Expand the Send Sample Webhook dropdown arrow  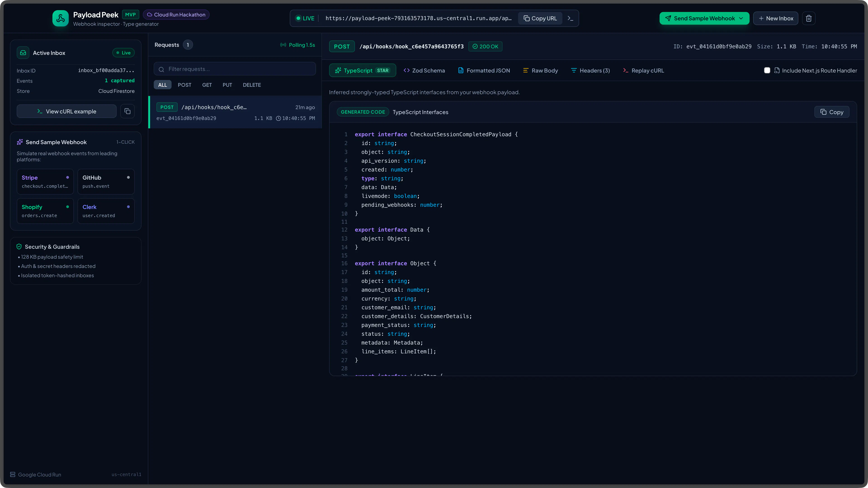[741, 18]
